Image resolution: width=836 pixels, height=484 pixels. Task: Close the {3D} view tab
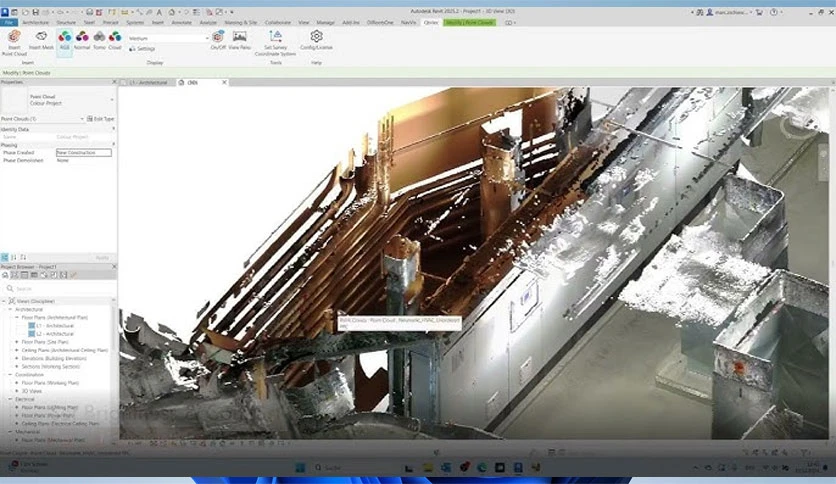(x=224, y=83)
